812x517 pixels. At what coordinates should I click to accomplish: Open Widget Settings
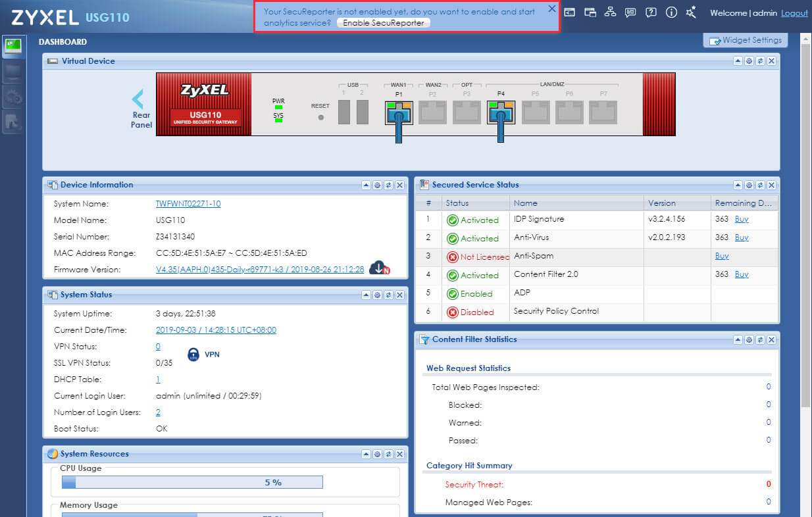(745, 40)
